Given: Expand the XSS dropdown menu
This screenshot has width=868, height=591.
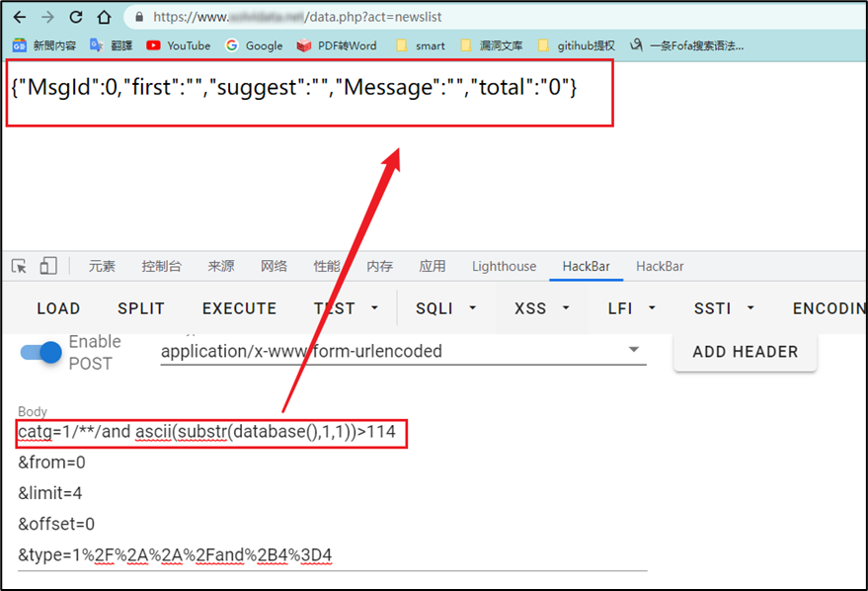Looking at the screenshot, I should 542,308.
